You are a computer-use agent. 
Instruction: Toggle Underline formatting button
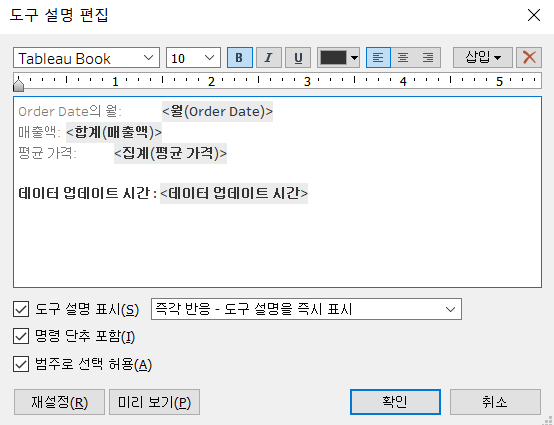[x=298, y=58]
